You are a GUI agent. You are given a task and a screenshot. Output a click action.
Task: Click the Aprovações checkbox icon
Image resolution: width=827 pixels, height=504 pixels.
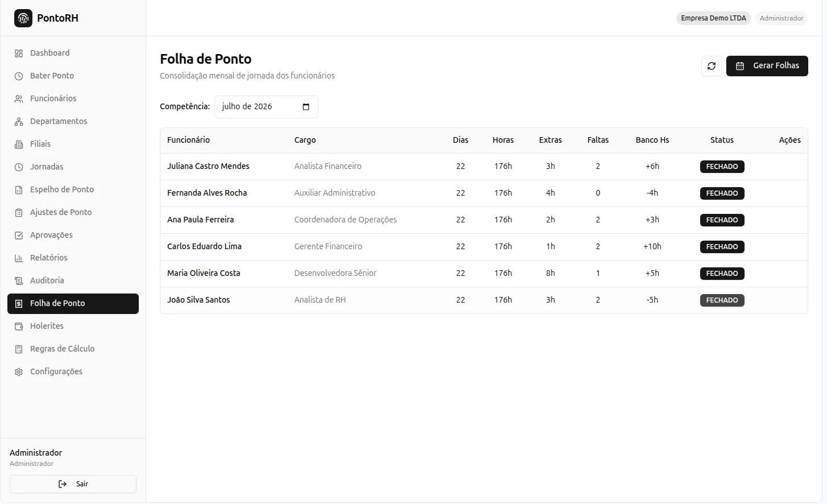(x=19, y=235)
